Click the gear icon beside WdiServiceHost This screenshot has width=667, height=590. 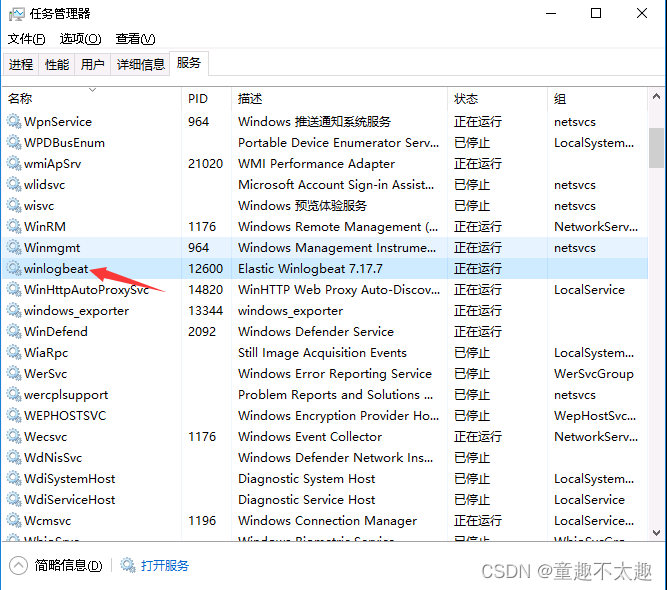point(14,499)
